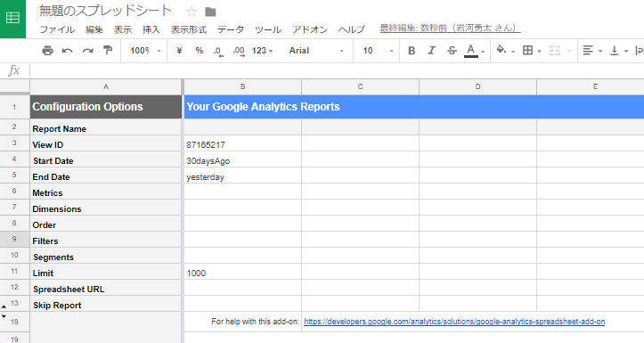Select column C header
Screen dimensions: 644x343
tap(360, 86)
